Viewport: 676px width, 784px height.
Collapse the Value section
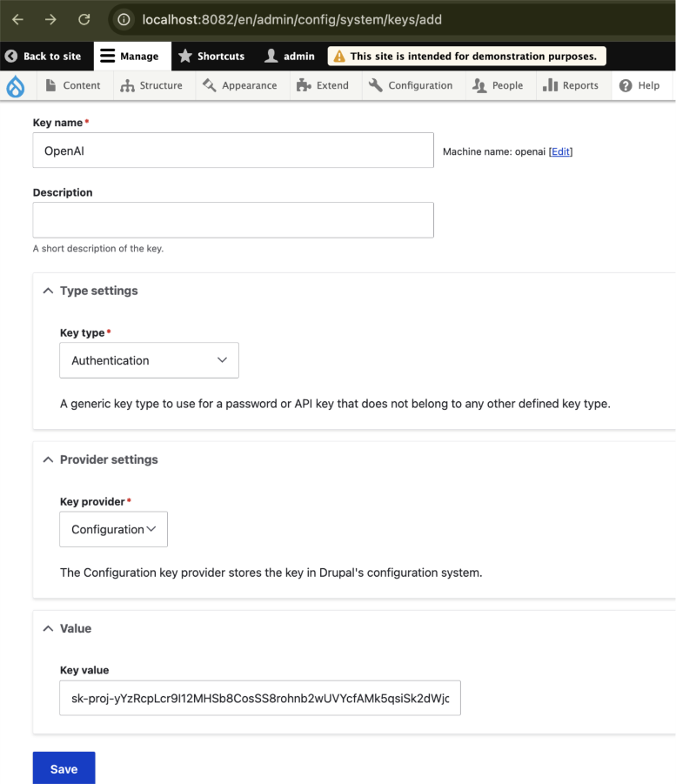point(68,628)
